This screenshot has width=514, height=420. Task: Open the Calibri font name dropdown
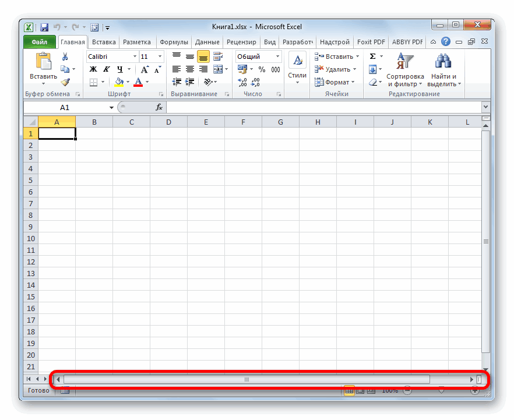(135, 57)
